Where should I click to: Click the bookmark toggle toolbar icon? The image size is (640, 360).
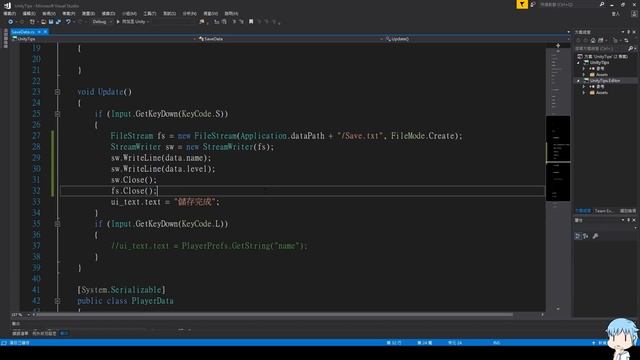(251, 22)
